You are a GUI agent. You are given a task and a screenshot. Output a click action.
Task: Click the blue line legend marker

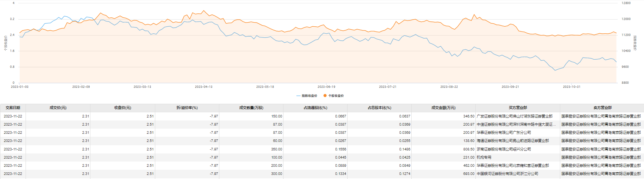point(298,96)
